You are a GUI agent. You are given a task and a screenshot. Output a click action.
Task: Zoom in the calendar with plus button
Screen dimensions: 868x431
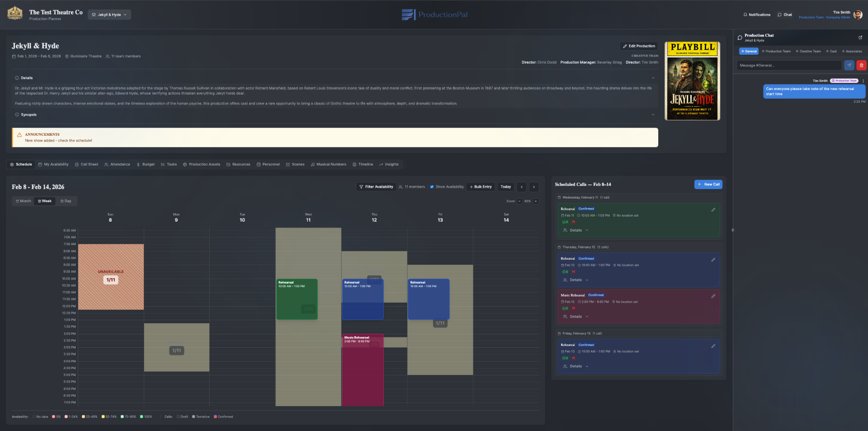(536, 201)
